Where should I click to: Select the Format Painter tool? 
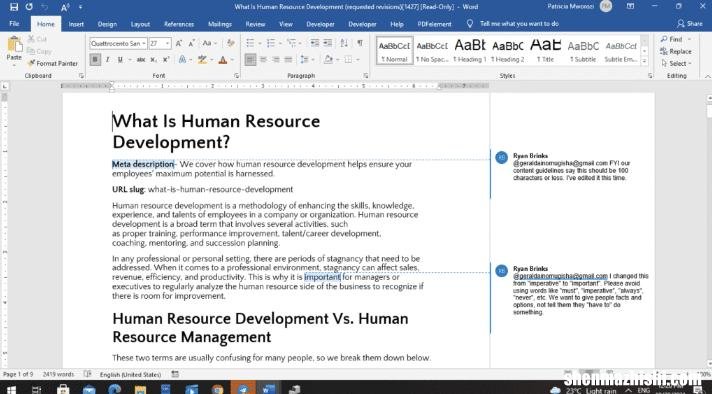pyautogui.click(x=53, y=64)
